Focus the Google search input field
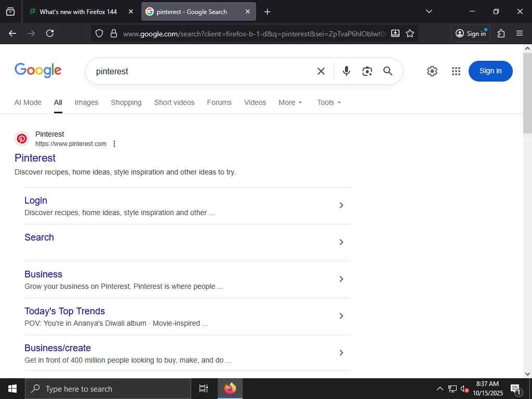 point(204,71)
